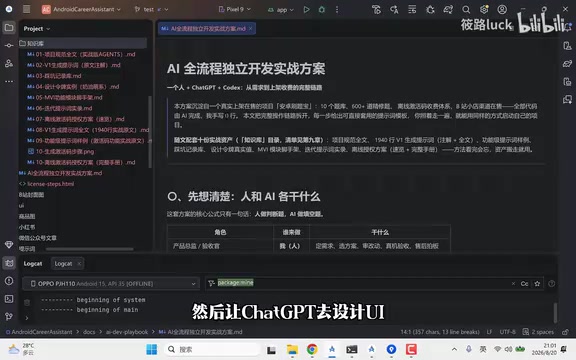The image size is (576, 360).
Task: Open the gem Build Variants sidebar icon
Action: tap(9, 245)
